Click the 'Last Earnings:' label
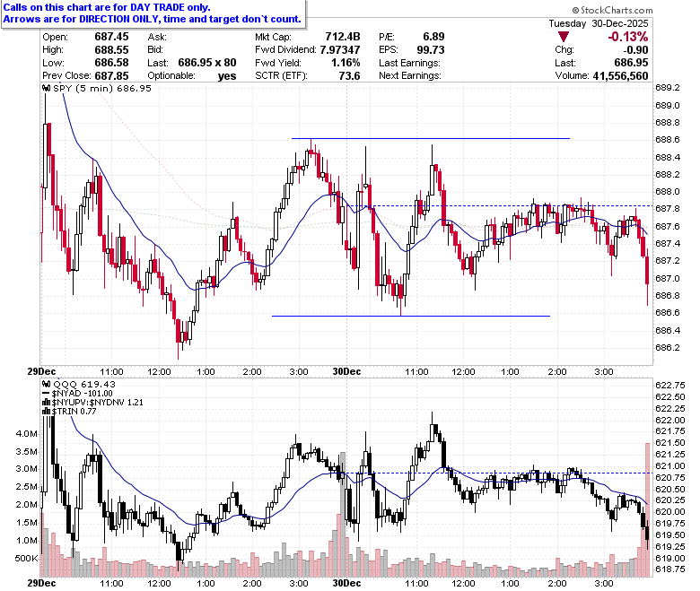Screen dimensions: 700x591 409,63
